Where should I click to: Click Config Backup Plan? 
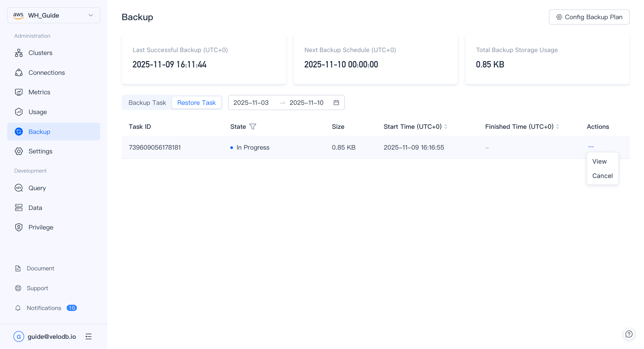pyautogui.click(x=589, y=17)
